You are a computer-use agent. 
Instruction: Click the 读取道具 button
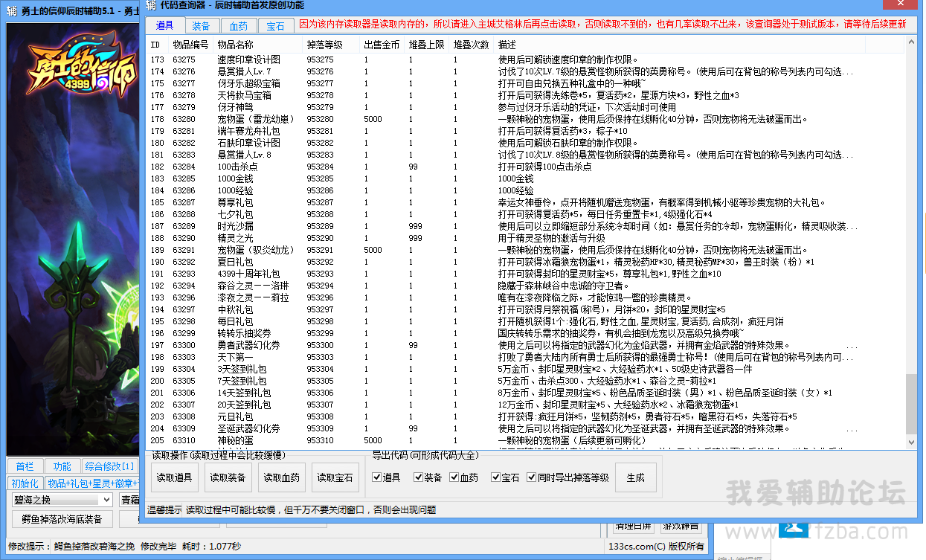[x=176, y=477]
